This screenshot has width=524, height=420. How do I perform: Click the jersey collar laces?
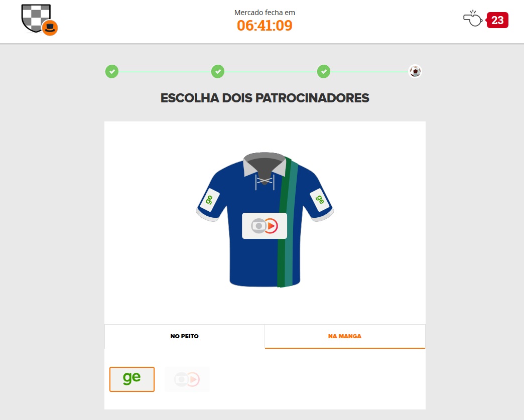pos(265,181)
